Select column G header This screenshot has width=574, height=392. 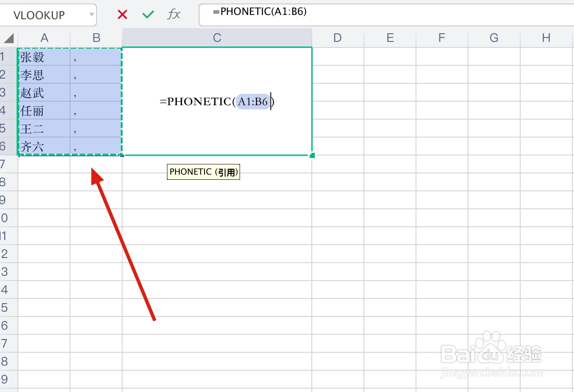[494, 38]
